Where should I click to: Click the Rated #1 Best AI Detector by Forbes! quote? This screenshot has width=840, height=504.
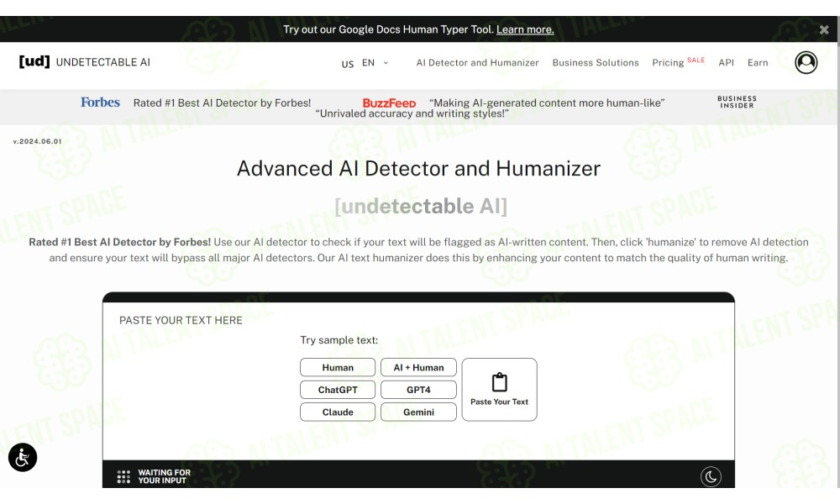coord(222,102)
